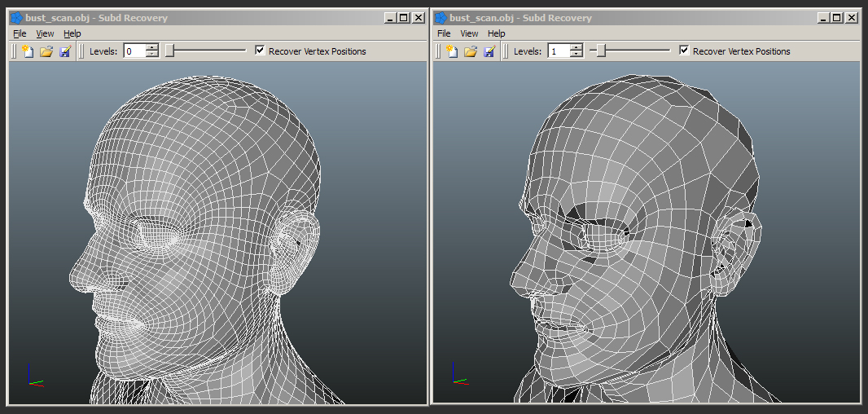868x414 pixels.
Task: Minimize the left Subd Recovery window
Action: (x=390, y=18)
